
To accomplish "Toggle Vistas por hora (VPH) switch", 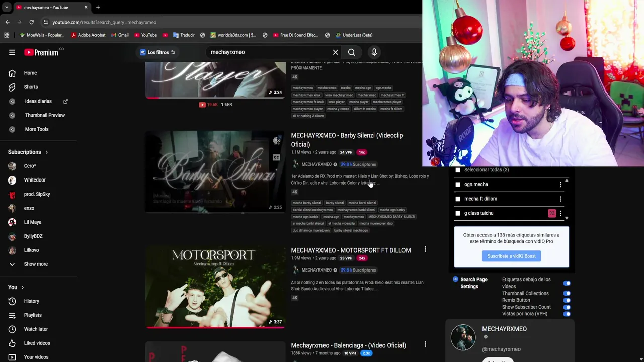I will coord(567,314).
